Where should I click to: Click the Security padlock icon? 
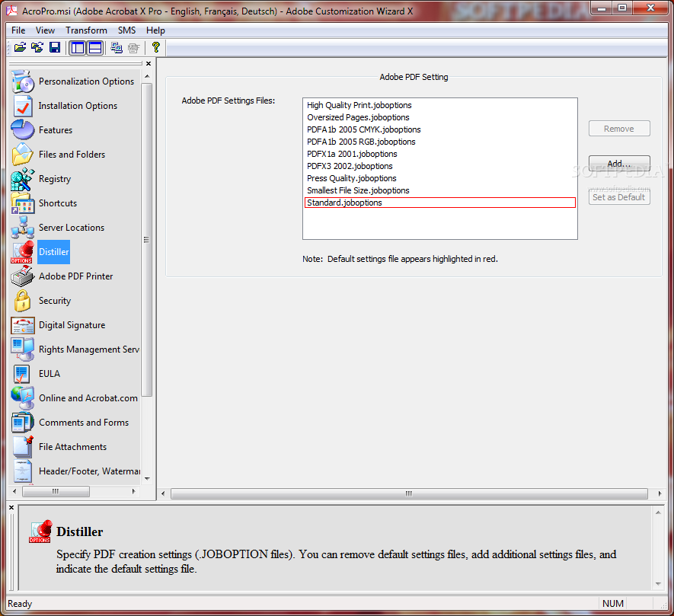coord(22,301)
